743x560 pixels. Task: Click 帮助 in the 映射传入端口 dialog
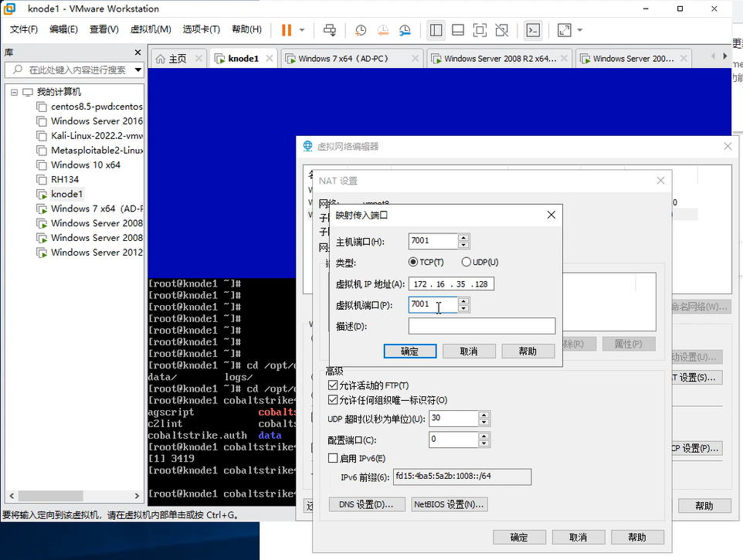tap(528, 351)
